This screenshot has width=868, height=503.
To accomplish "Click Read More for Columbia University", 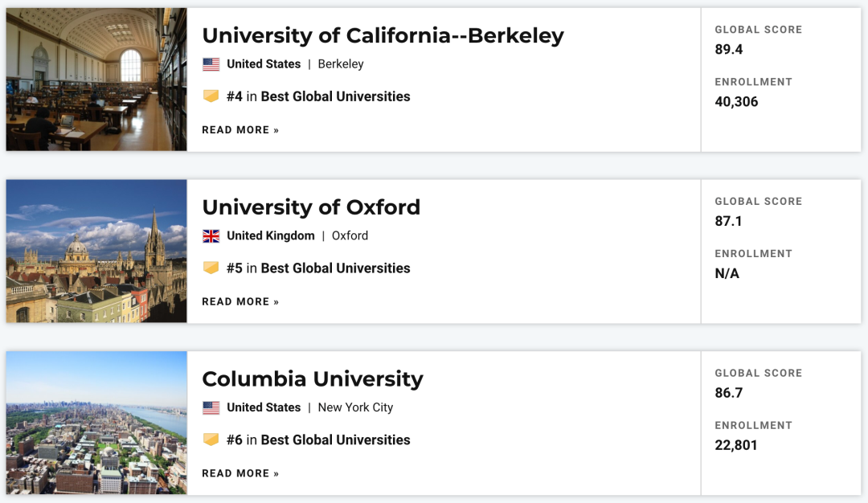I will coord(240,474).
